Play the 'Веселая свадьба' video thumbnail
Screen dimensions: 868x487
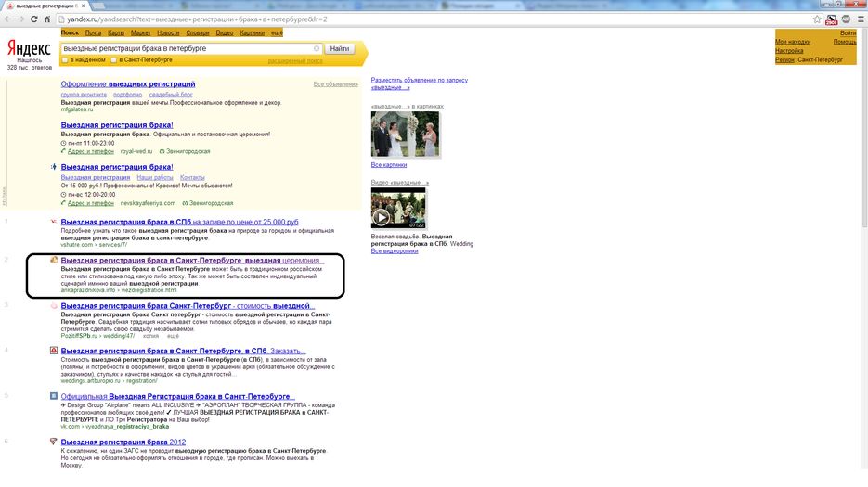[398, 208]
